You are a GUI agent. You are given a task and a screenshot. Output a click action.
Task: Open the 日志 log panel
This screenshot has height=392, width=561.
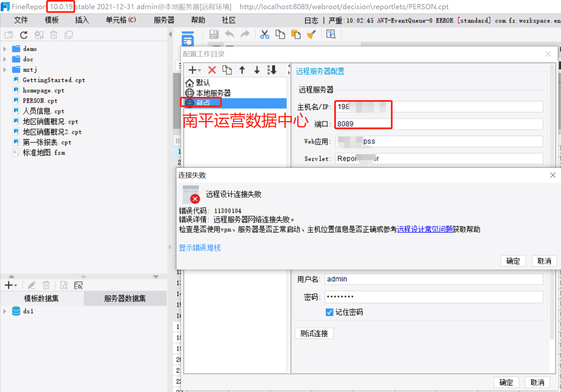pyautogui.click(x=311, y=20)
